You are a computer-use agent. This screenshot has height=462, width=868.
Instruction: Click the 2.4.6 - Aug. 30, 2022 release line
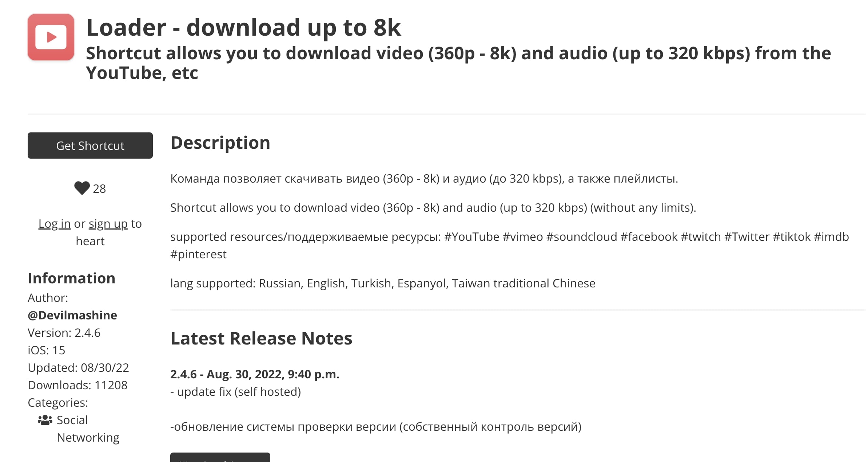click(255, 374)
